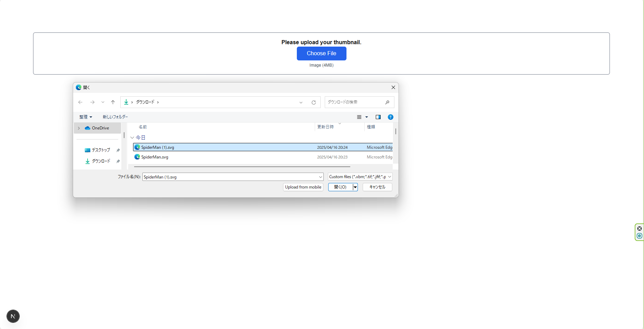Viewport: 644px width, 329px height.
Task: Change view layout icon
Action: [x=359, y=117]
